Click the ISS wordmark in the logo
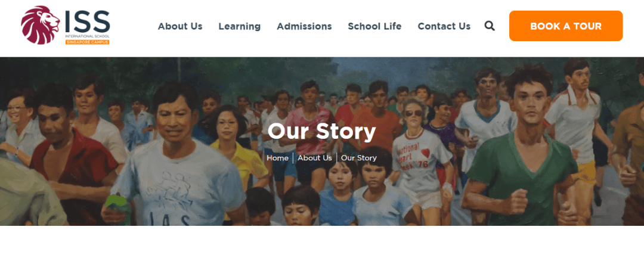644x267 pixels. 88,21
